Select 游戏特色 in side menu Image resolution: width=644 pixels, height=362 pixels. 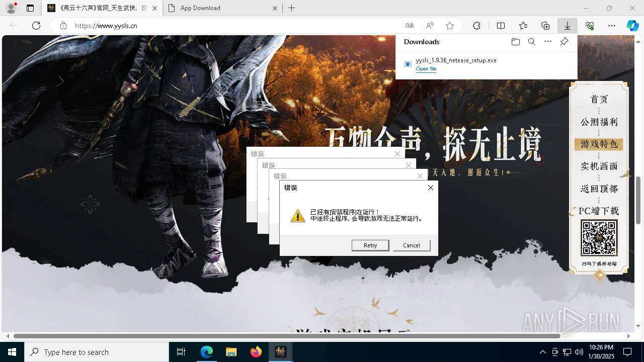point(599,144)
